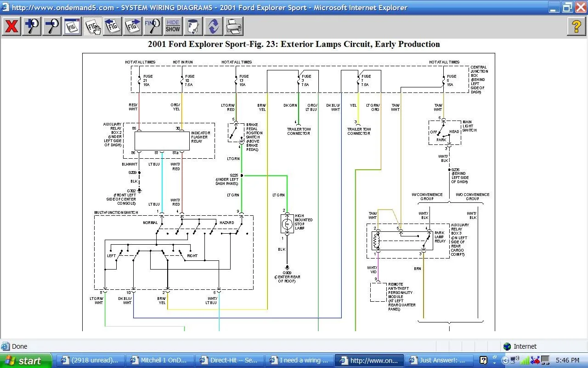Viewport: 588px width, 368px height.
Task: Open the figure window (FIG window icon)
Action: 72,26
